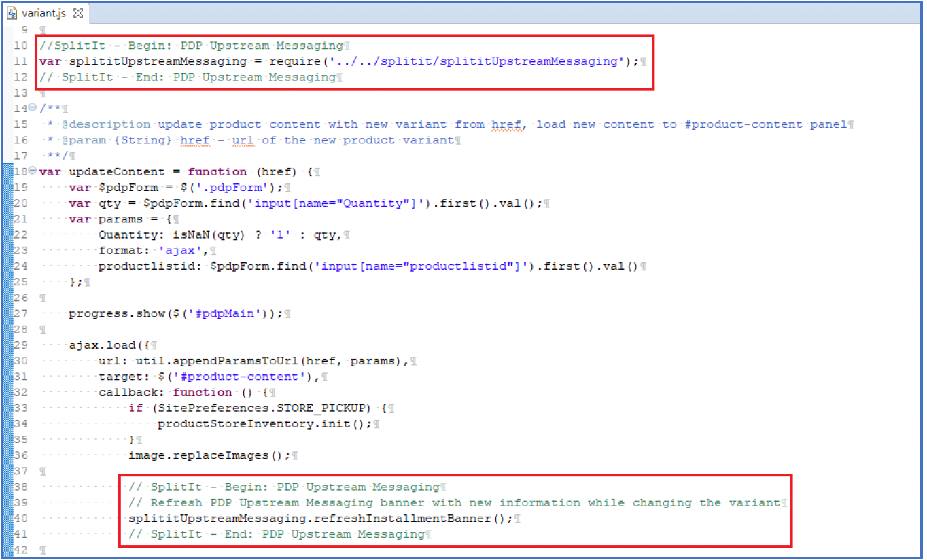Click 'productStoreInventory.init()' on line 34
The height and width of the screenshot is (560, 927).
pos(262,424)
